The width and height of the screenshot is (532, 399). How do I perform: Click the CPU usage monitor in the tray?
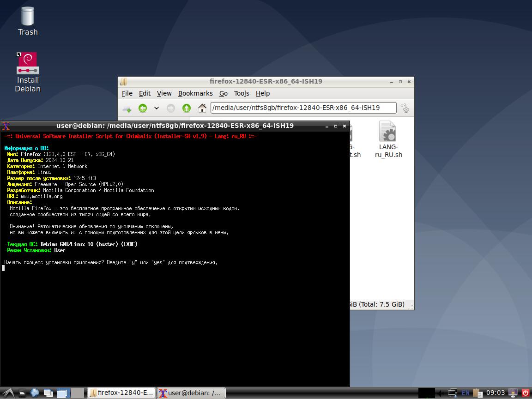(427, 393)
